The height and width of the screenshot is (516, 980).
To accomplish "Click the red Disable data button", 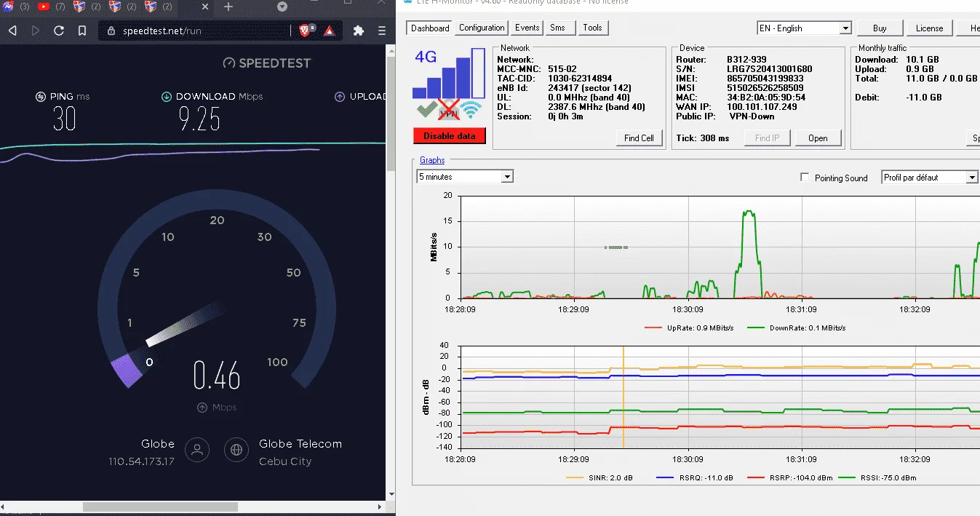I will 450,135.
